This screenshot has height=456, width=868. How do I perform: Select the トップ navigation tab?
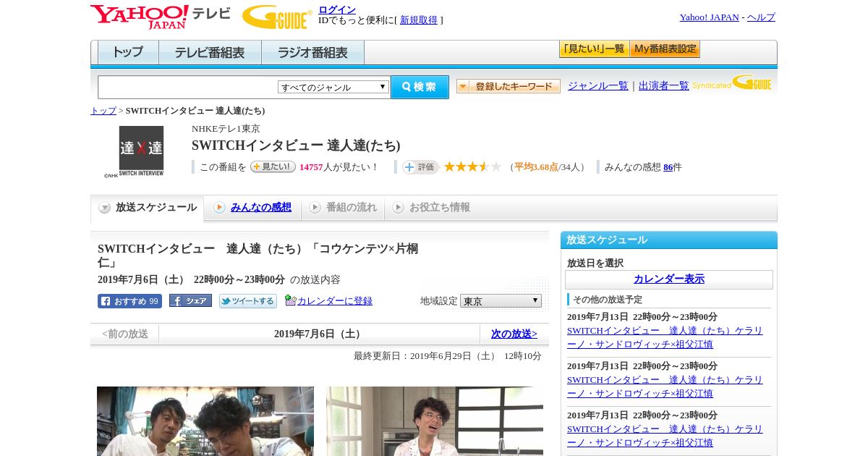coord(128,53)
